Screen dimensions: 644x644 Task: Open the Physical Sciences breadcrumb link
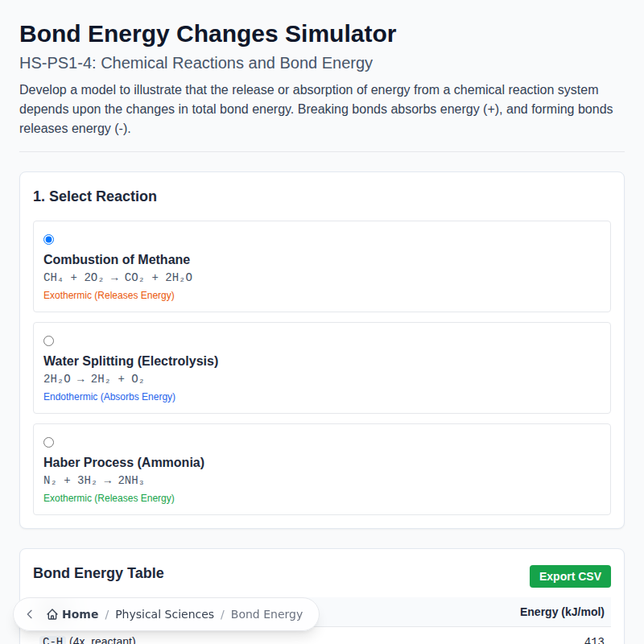[x=164, y=613]
